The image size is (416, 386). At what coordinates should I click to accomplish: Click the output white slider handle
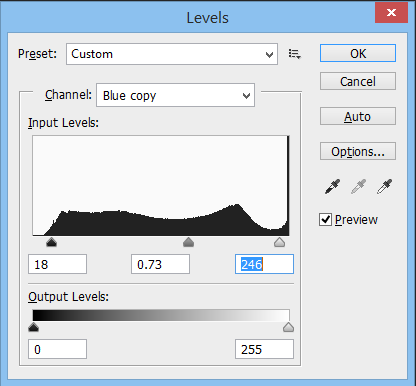[288, 327]
